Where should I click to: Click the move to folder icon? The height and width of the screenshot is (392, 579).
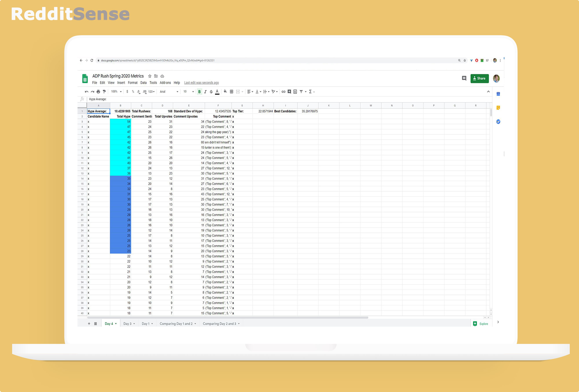(x=156, y=76)
